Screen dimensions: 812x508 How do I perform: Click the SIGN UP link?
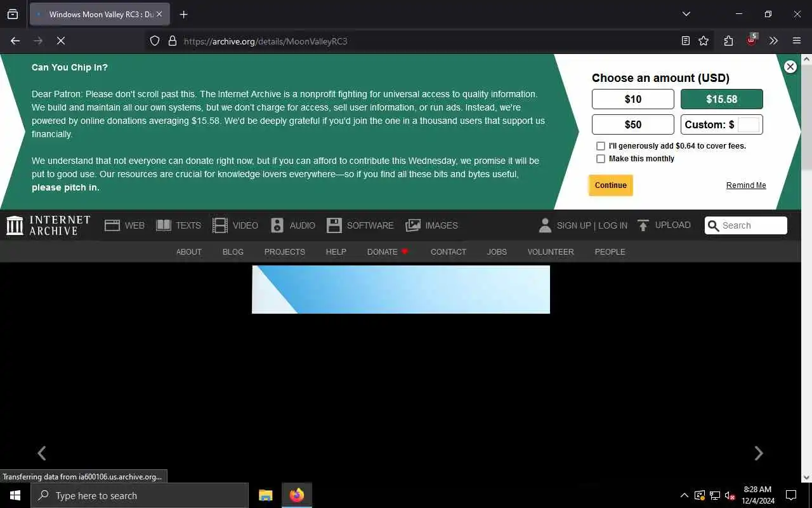tap(573, 225)
